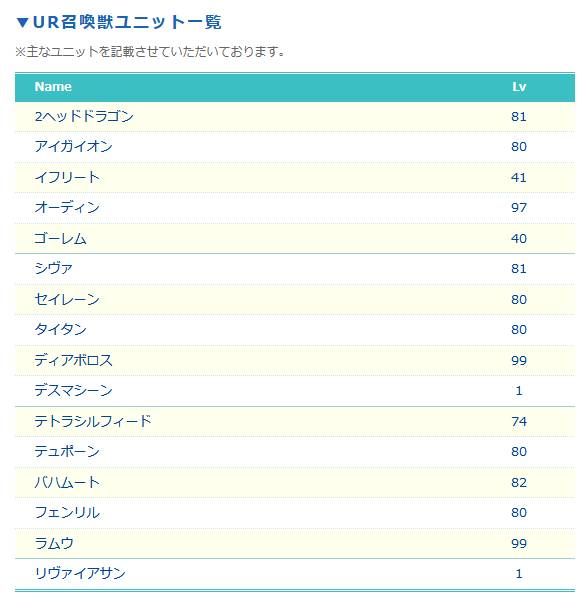Click the Name column header
The width and height of the screenshot is (583, 613).
pyautogui.click(x=53, y=86)
